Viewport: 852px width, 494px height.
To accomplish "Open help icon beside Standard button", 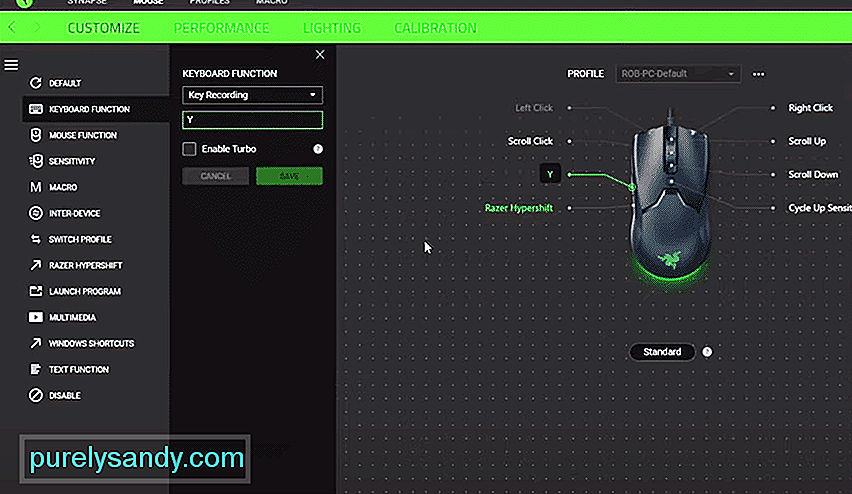I will coord(707,352).
